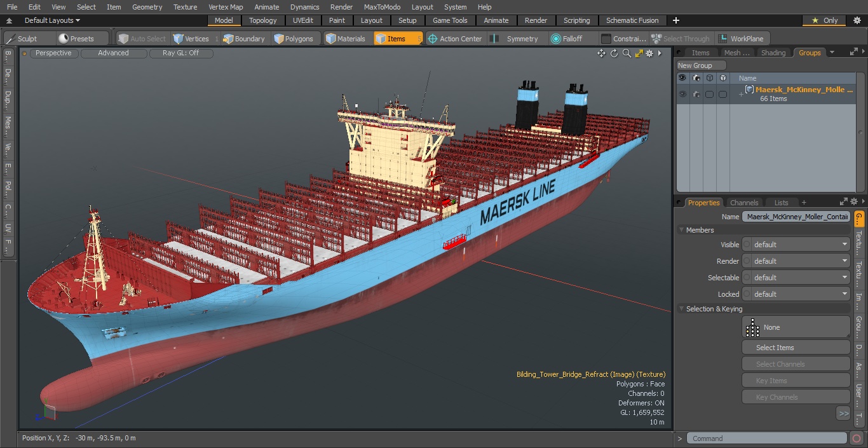Image resolution: width=868 pixels, height=448 pixels.
Task: Click the Select Items button
Action: (796, 348)
